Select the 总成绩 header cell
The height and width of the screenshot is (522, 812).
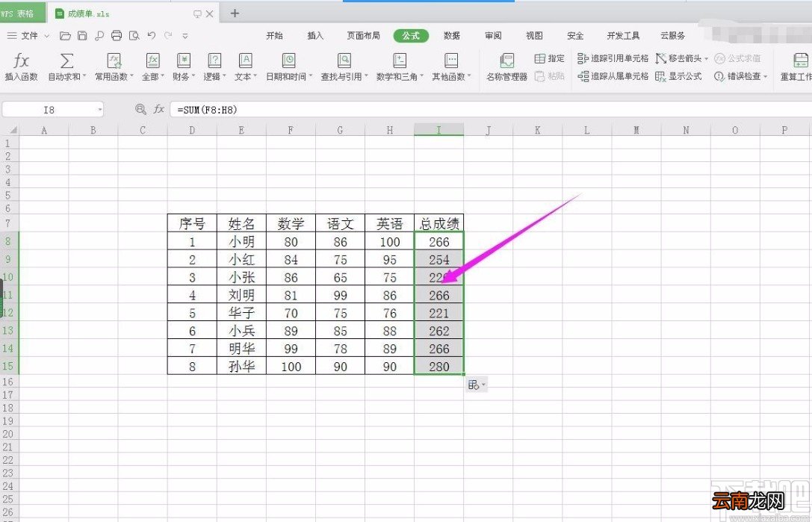pos(439,223)
